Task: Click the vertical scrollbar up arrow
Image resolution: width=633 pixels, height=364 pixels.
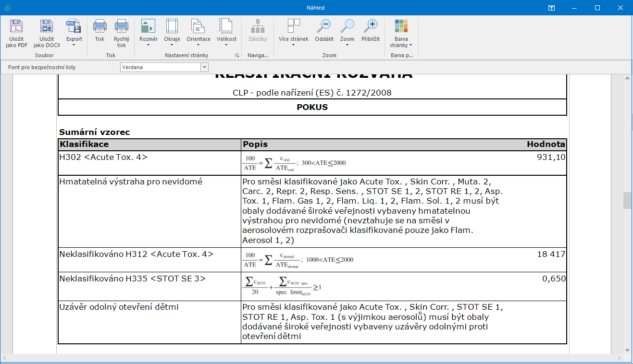Action: [627, 78]
